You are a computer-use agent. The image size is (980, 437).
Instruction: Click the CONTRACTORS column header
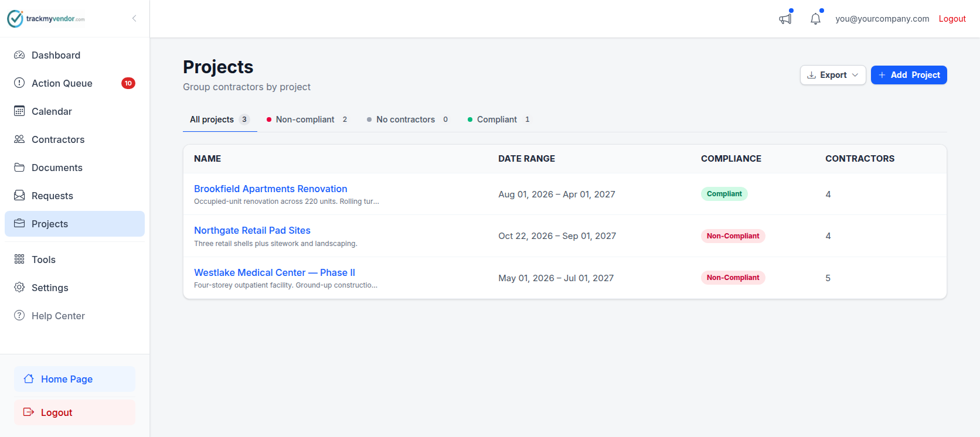[x=860, y=159]
